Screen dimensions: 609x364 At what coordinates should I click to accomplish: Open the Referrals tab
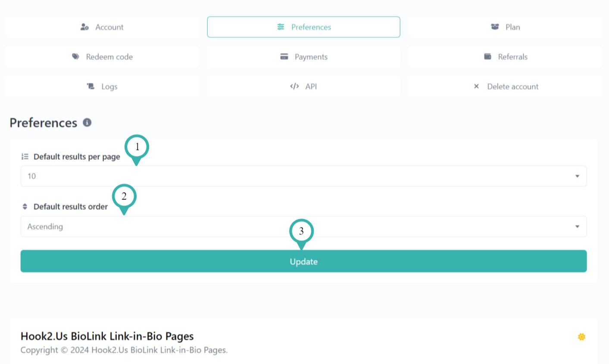tap(505, 56)
